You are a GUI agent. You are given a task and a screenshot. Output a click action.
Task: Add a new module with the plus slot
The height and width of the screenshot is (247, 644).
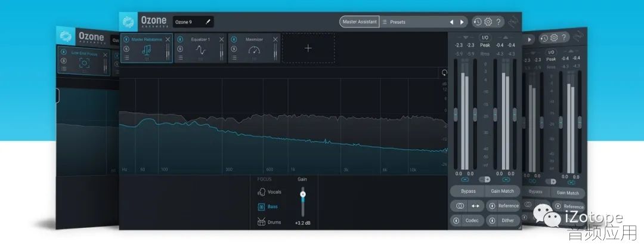[308, 48]
